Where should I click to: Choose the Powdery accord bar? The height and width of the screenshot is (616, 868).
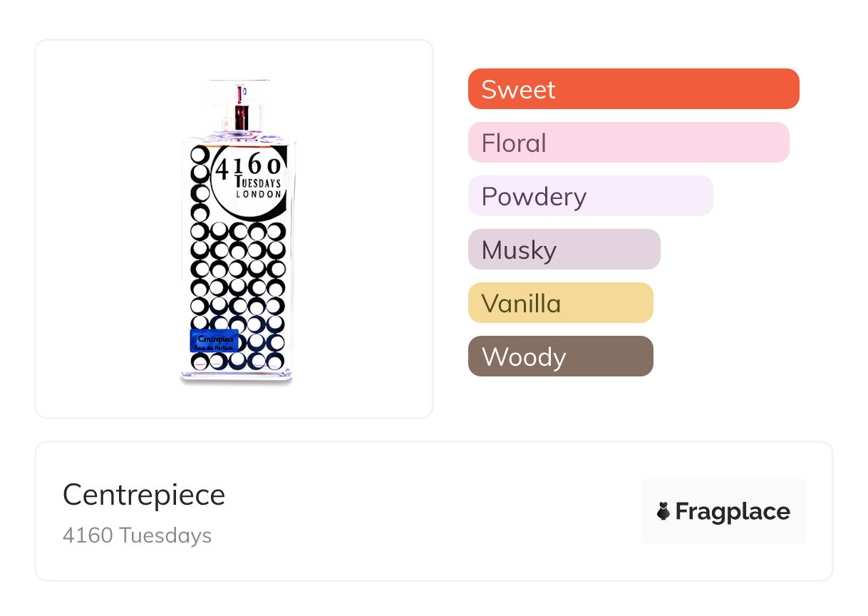(590, 196)
